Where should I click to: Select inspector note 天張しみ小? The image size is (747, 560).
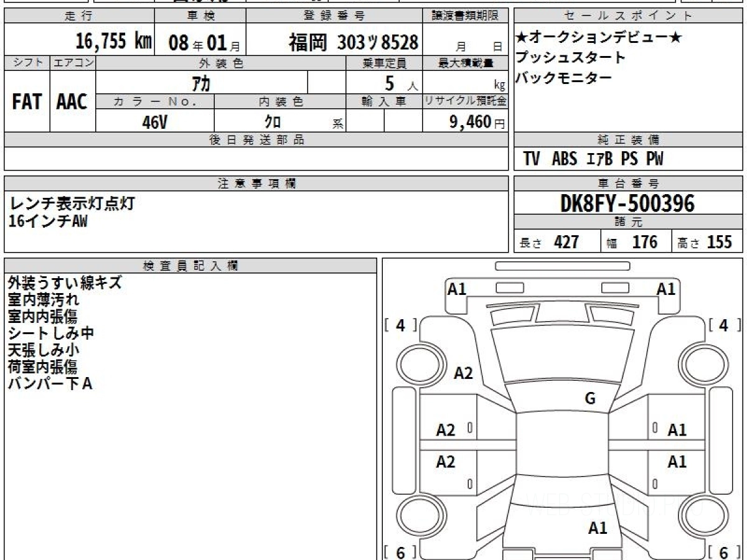point(44,350)
